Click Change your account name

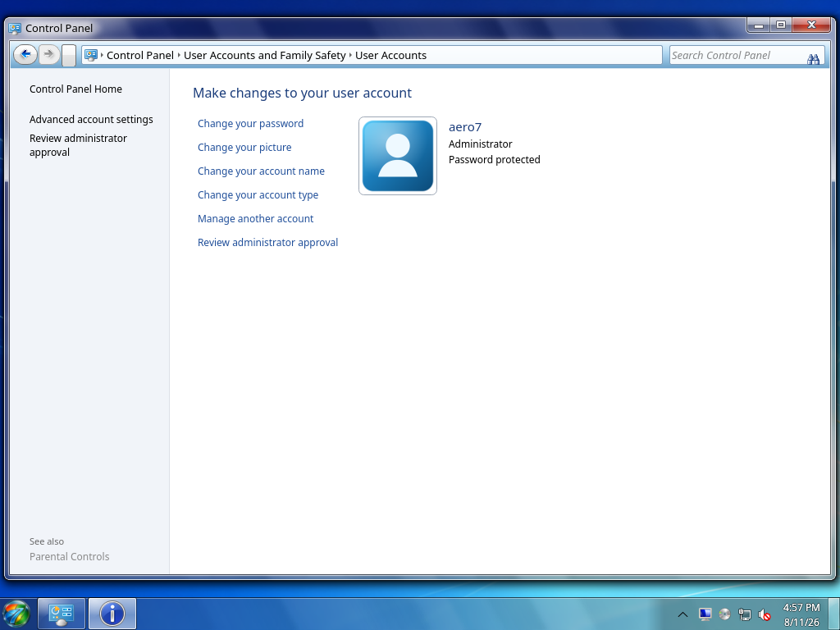tap(261, 171)
